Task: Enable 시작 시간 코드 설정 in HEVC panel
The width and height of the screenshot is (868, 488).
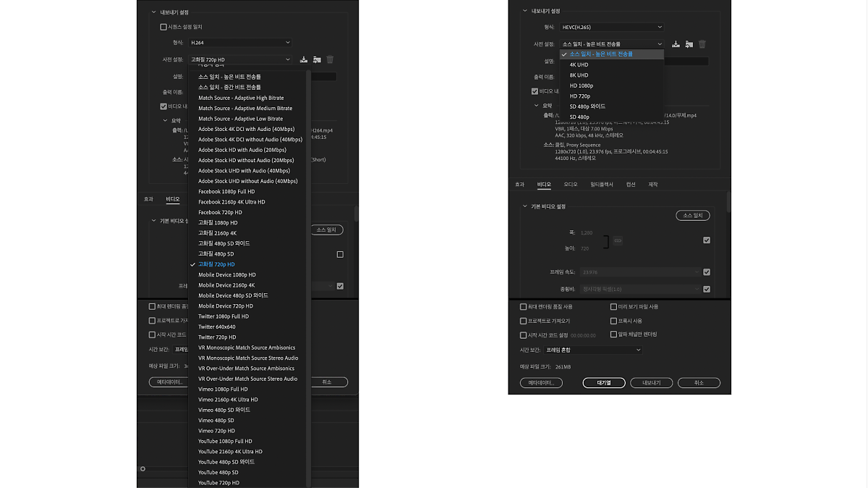Action: click(523, 335)
